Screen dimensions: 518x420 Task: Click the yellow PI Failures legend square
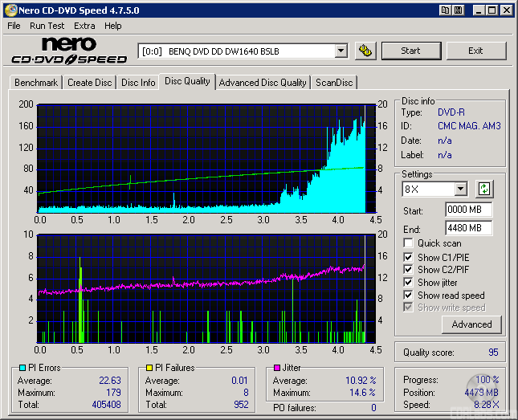point(149,369)
